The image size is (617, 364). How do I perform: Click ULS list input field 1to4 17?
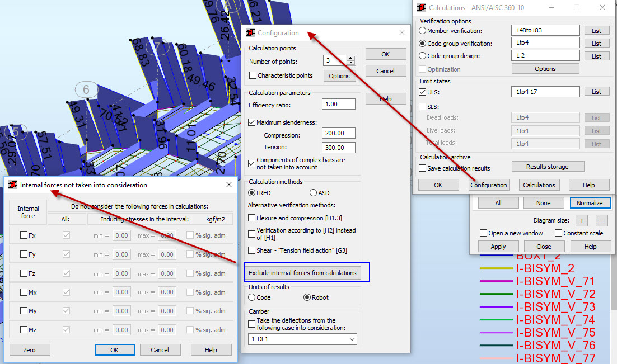tap(545, 92)
